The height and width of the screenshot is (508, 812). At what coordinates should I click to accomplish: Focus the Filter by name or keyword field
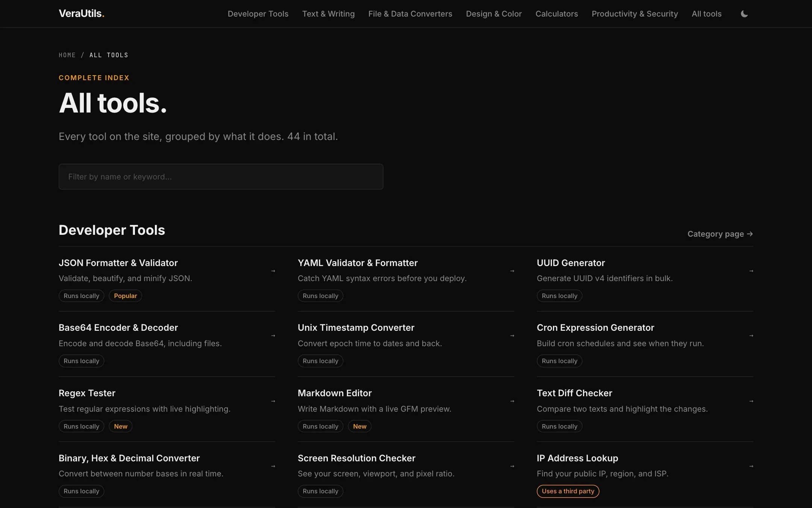pyautogui.click(x=221, y=176)
